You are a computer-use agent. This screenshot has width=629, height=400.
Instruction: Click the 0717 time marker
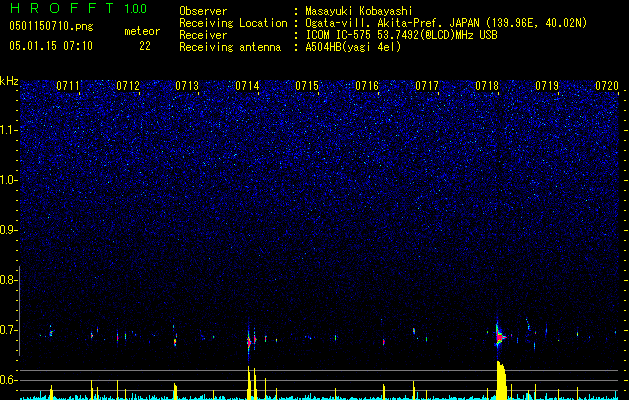coord(427,86)
